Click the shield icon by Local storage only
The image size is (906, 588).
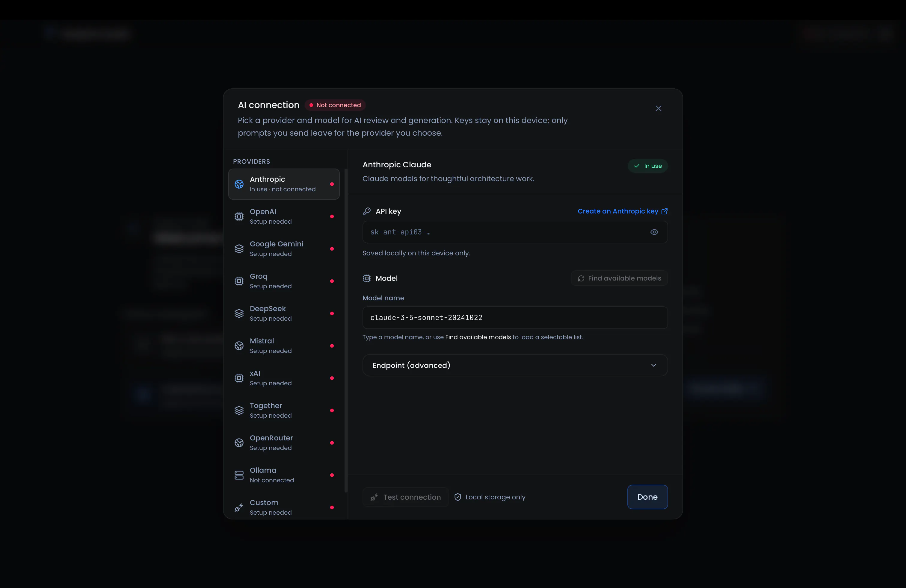coord(458,497)
